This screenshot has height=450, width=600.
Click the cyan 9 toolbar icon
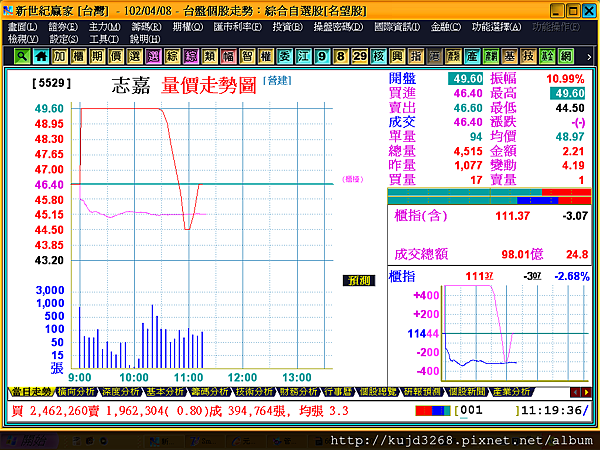[x=322, y=56]
